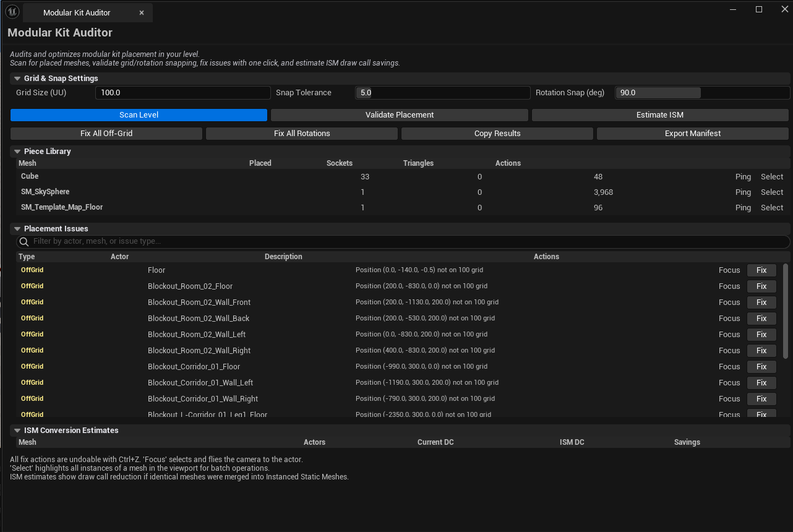Focus on Blockout_Room_02_Wall_Front actor
Image resolution: width=793 pixels, height=532 pixels.
coord(729,302)
